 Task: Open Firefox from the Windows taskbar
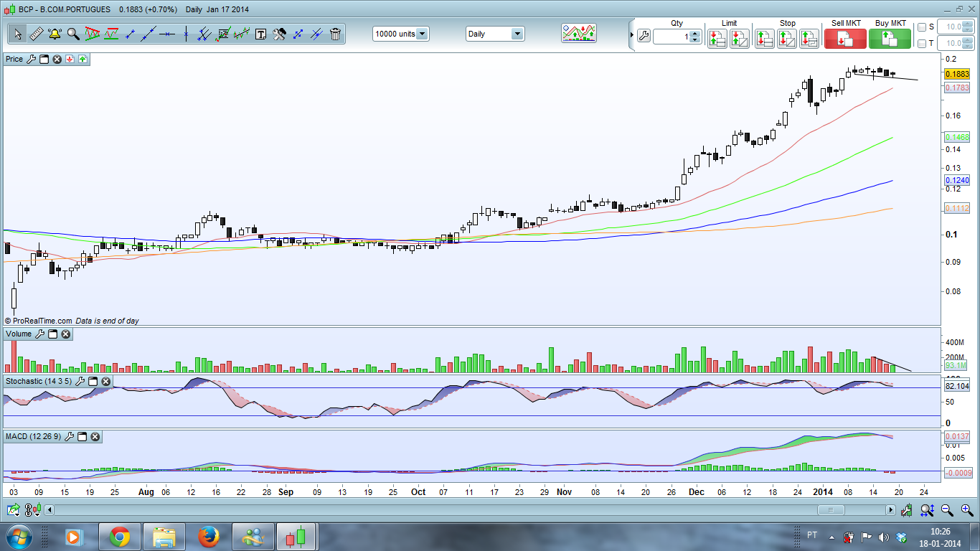(209, 537)
